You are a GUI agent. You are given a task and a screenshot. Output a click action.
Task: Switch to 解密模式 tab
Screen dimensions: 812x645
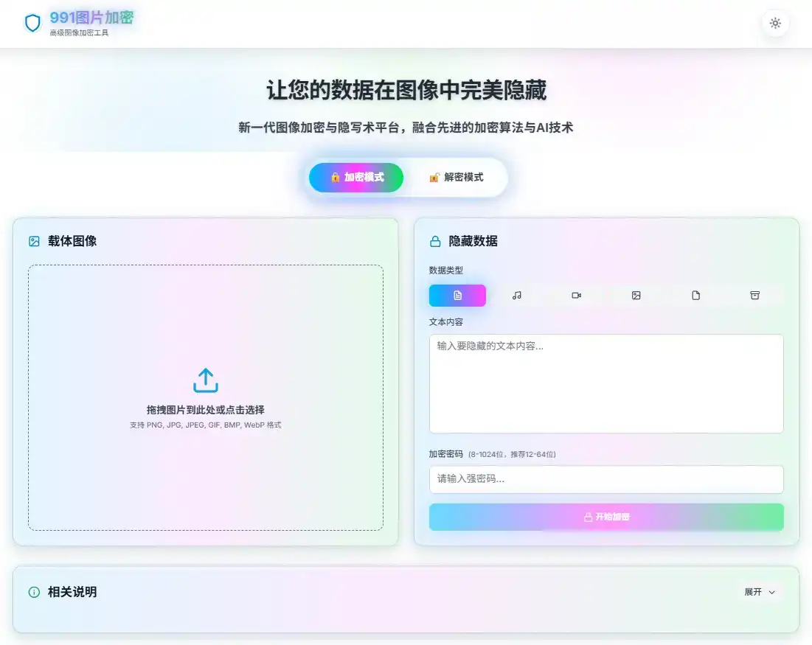click(456, 177)
